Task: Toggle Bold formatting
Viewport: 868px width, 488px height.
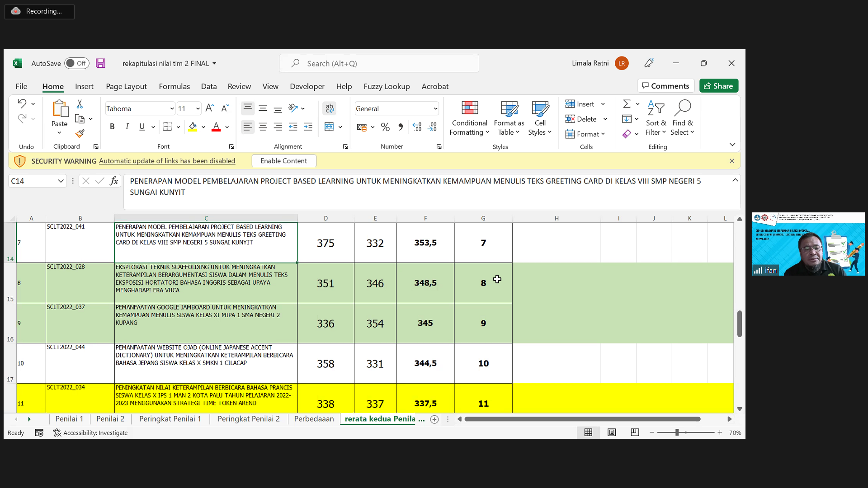Action: click(x=112, y=127)
